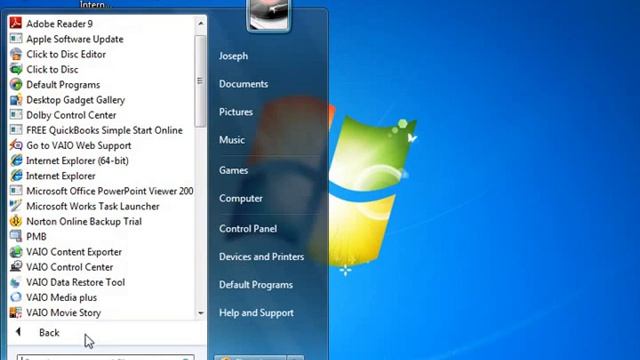The height and width of the screenshot is (360, 640).
Task: Click the programs list scrollbar thumb
Action: 200,81
